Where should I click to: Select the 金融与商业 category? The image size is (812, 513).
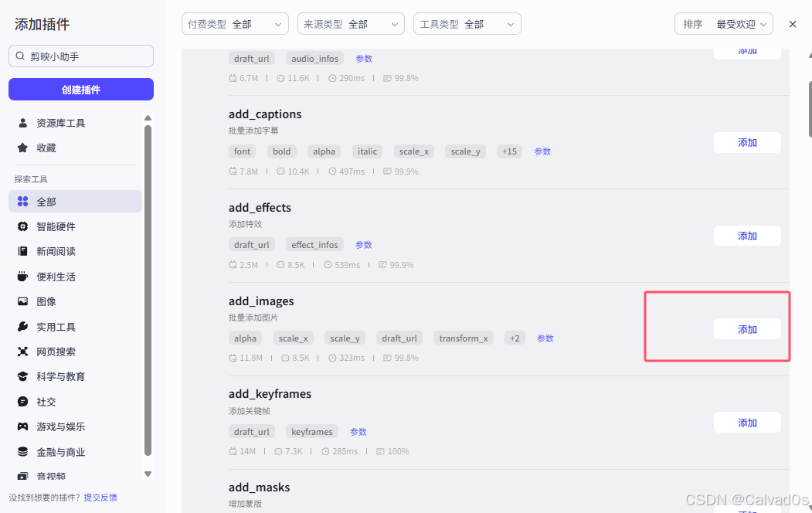point(75,452)
